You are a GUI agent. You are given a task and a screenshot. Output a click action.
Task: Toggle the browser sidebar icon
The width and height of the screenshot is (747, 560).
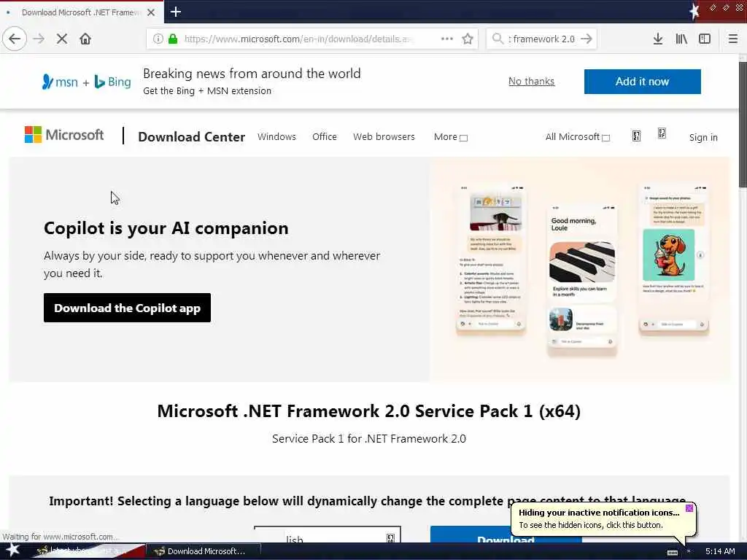click(x=705, y=39)
